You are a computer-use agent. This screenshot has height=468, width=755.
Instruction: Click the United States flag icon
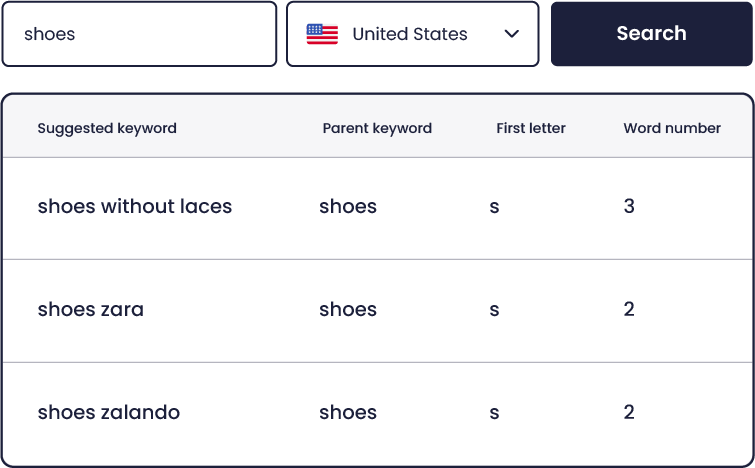point(322,34)
